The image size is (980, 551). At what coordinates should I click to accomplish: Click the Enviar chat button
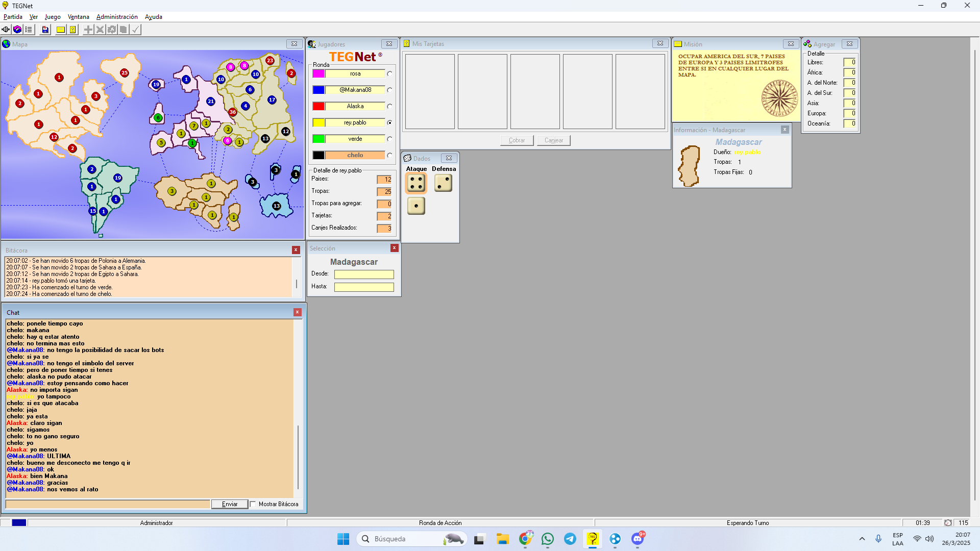coord(230,504)
